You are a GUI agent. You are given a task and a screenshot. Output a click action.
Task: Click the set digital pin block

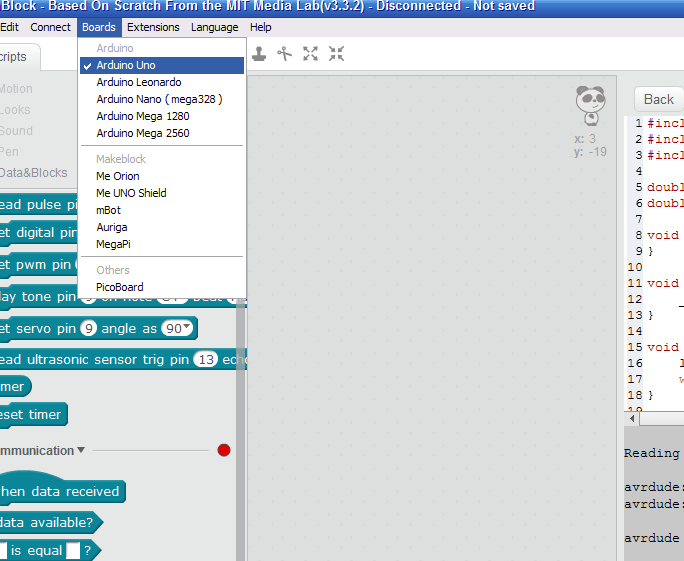(x=38, y=233)
